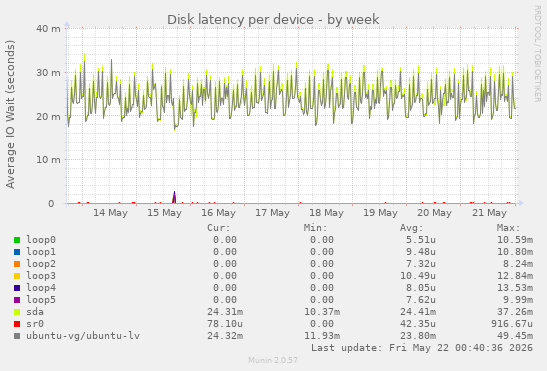Screen dimensions: 547x371
Task: Select the sda legend label
Action: 35,312
